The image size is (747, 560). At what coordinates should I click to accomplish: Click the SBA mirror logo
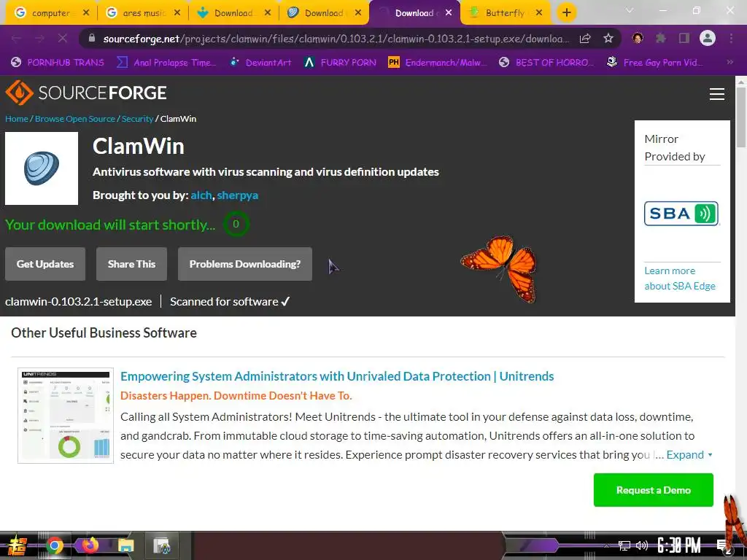click(x=681, y=214)
